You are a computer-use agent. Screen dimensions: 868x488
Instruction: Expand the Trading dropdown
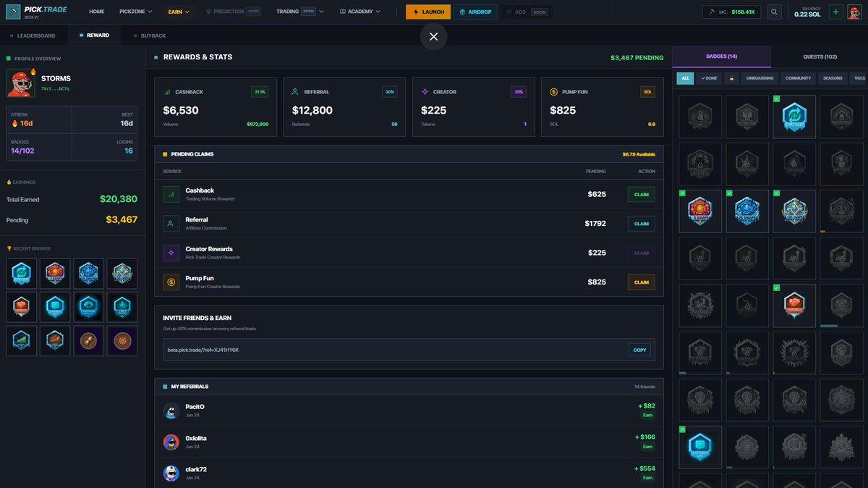coord(299,12)
